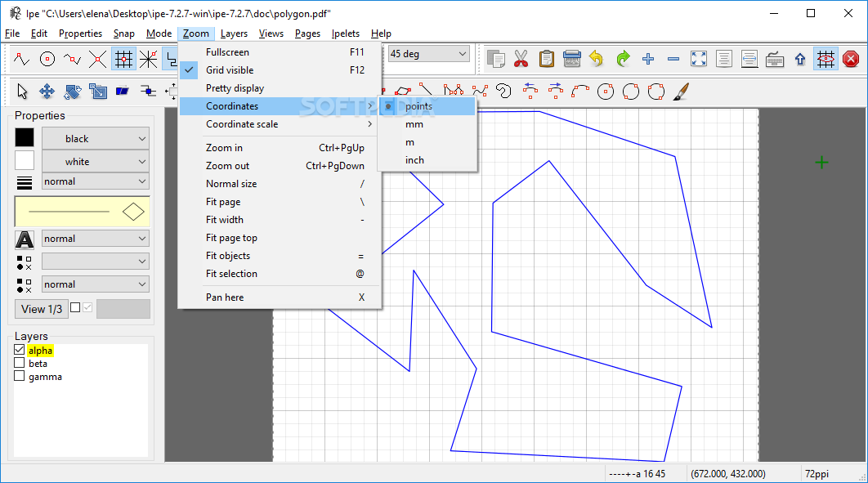The width and height of the screenshot is (868, 483).
Task: Toggle snap to intersection icon
Action: [98, 59]
